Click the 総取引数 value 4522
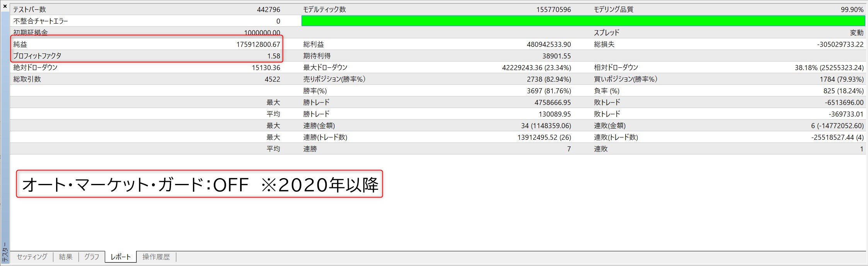This screenshot has height=266, width=868. [272, 79]
